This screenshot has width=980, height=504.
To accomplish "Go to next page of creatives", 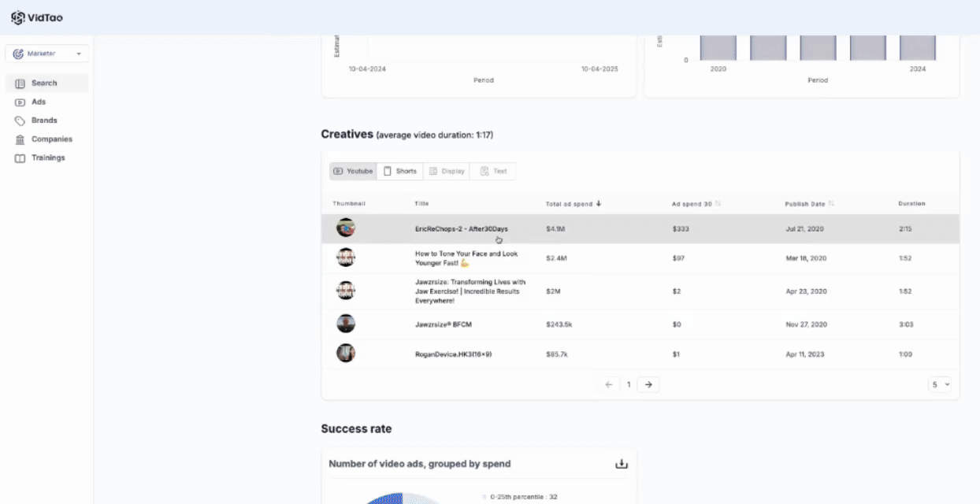I will pyautogui.click(x=648, y=384).
